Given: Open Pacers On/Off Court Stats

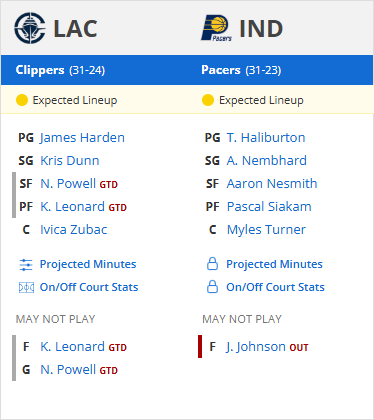Looking at the screenshot, I should 275,287.
